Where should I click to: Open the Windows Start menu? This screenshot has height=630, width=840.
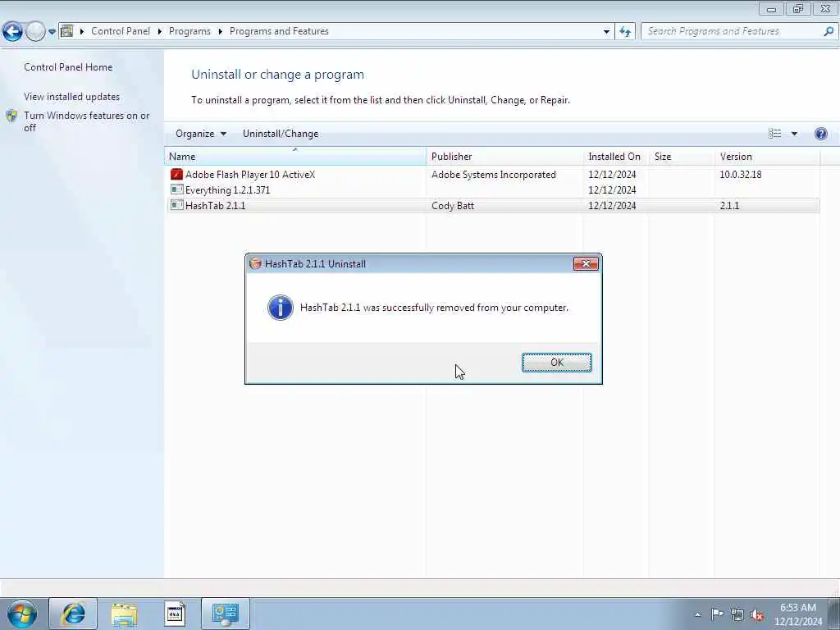[x=22, y=614]
